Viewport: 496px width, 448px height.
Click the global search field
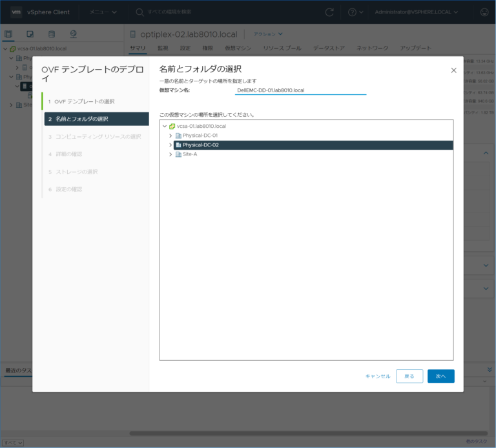click(x=169, y=12)
